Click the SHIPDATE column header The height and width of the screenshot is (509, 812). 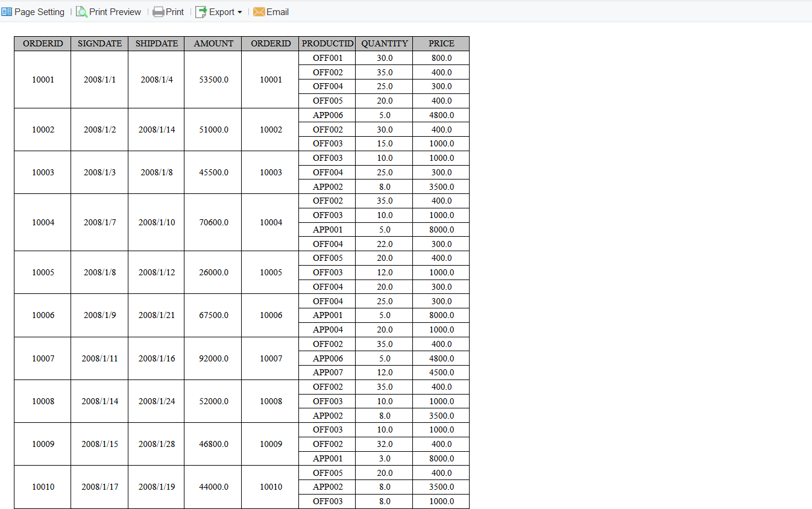pyautogui.click(x=155, y=43)
